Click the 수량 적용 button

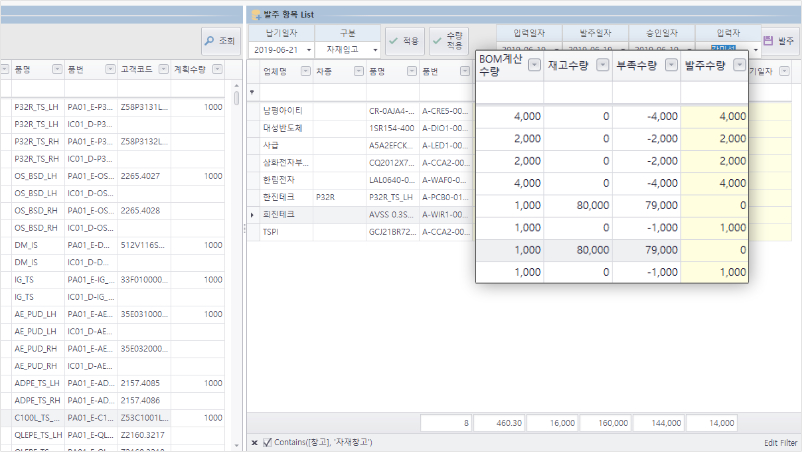(448, 41)
